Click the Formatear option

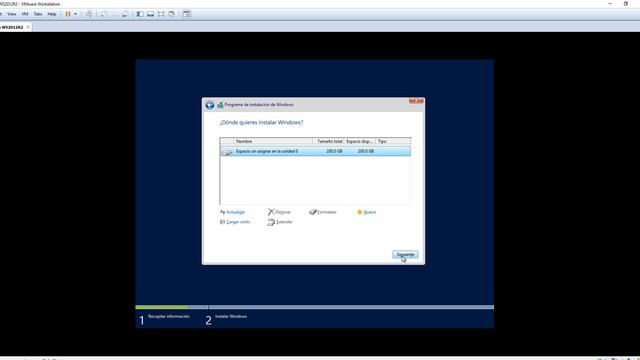tap(323, 212)
